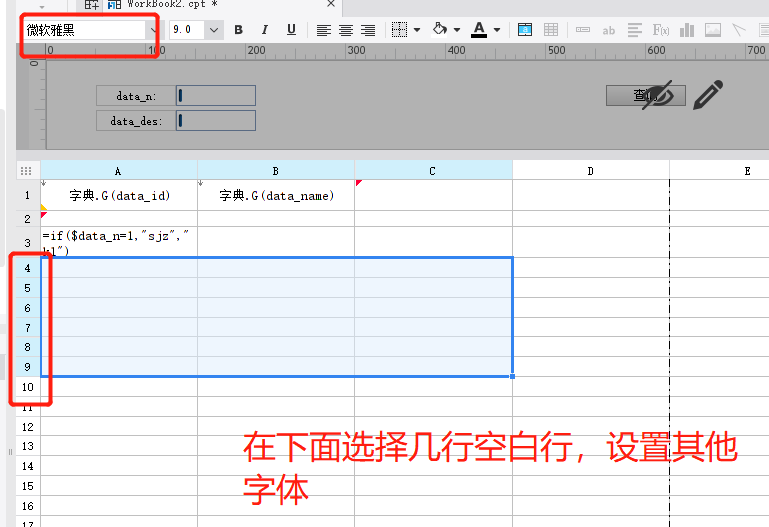The image size is (769, 527).
Task: Select row 16 header
Action: 28,506
